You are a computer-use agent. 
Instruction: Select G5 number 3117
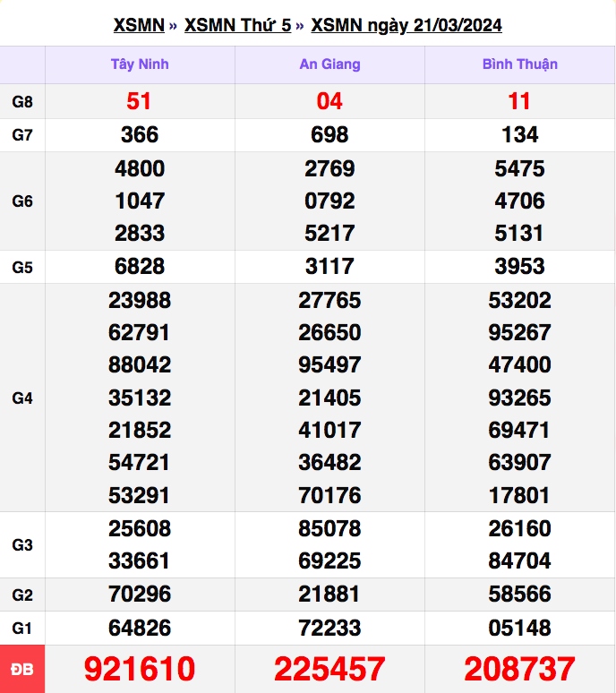pyautogui.click(x=329, y=266)
